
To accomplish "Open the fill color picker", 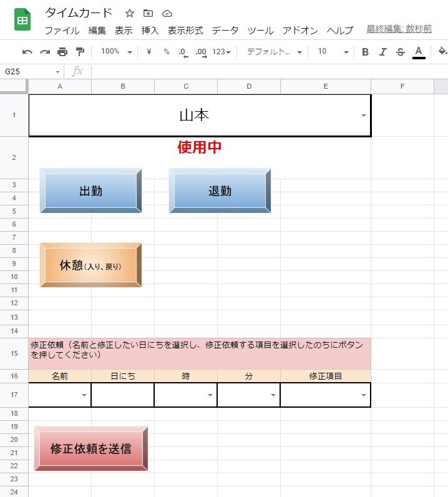I will pyautogui.click(x=442, y=51).
